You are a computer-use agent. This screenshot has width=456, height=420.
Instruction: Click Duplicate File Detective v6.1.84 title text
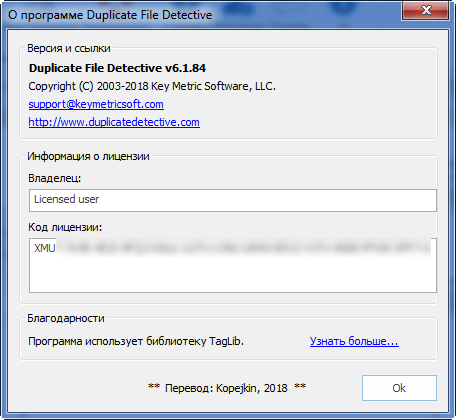(x=117, y=68)
